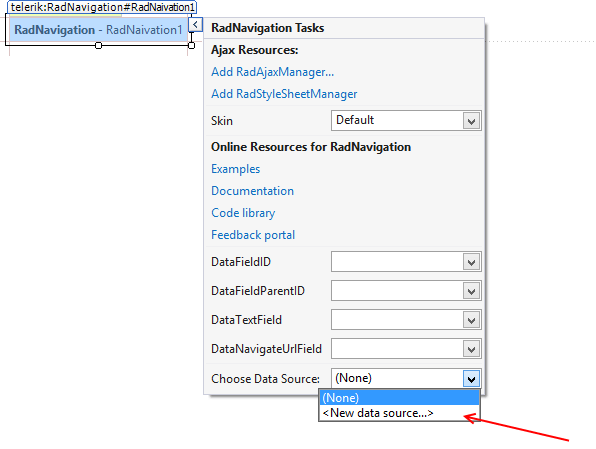Expand the DataNavigateUrlField dropdown arrow

[471, 349]
